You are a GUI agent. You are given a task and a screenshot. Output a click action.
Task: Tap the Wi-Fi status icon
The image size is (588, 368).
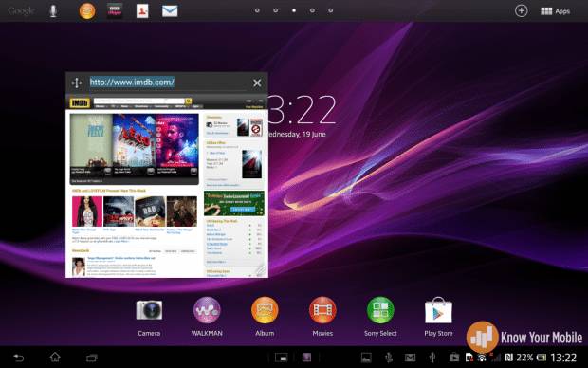click(x=482, y=358)
